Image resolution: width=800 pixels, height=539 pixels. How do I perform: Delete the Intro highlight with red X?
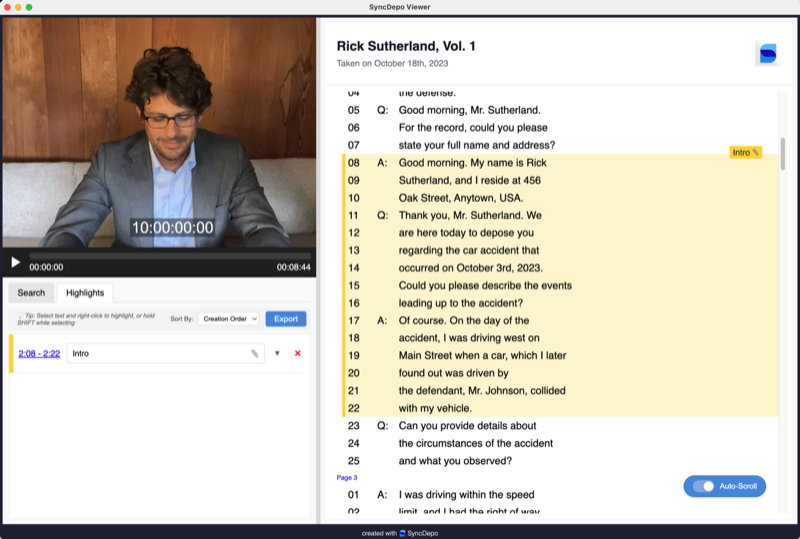coord(297,353)
